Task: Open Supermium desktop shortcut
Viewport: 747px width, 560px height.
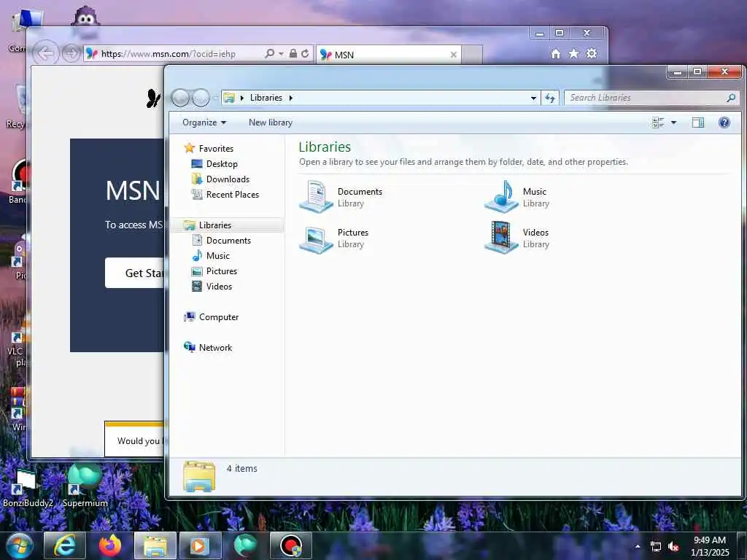Action: click(x=85, y=486)
